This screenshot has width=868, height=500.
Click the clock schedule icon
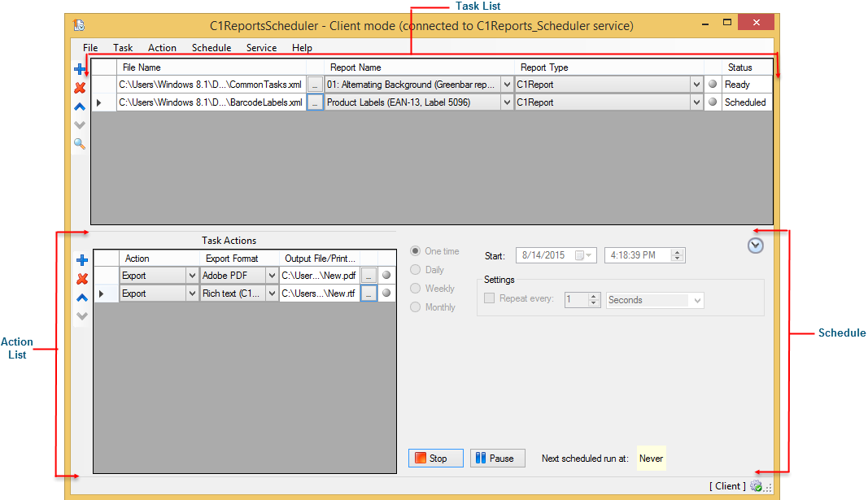[x=755, y=246]
